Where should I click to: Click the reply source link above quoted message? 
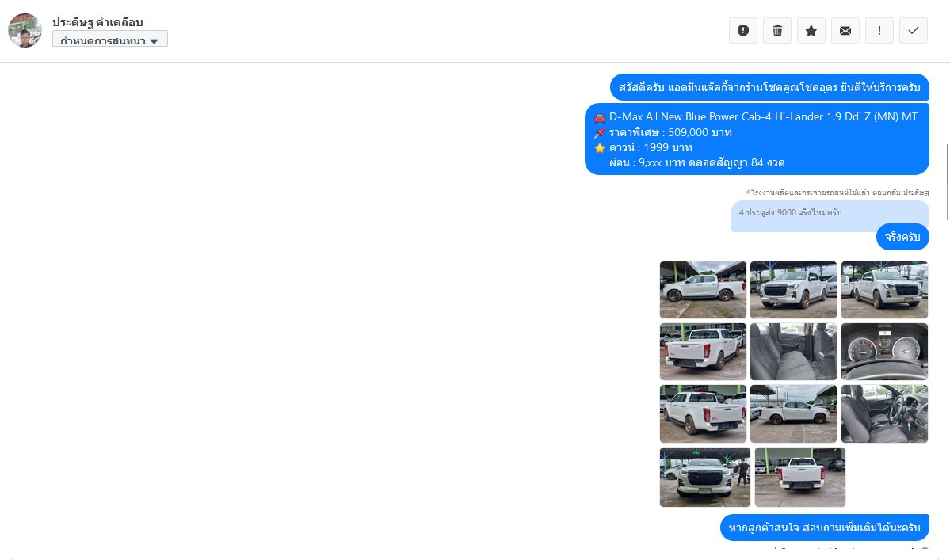(837, 192)
